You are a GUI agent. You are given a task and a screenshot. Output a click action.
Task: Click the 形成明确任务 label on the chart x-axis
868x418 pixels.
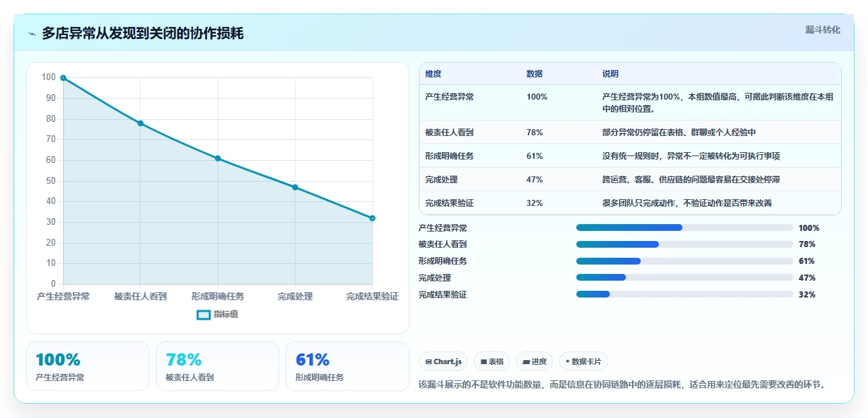pos(218,296)
